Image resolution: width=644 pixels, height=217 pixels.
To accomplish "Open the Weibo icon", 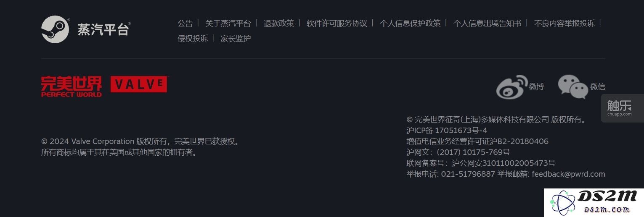I will (x=512, y=87).
